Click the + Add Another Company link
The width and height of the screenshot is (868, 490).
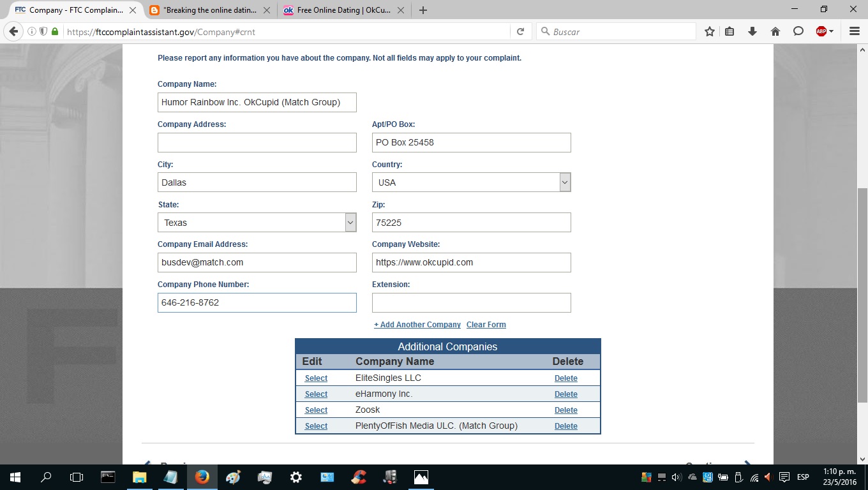tap(417, 325)
